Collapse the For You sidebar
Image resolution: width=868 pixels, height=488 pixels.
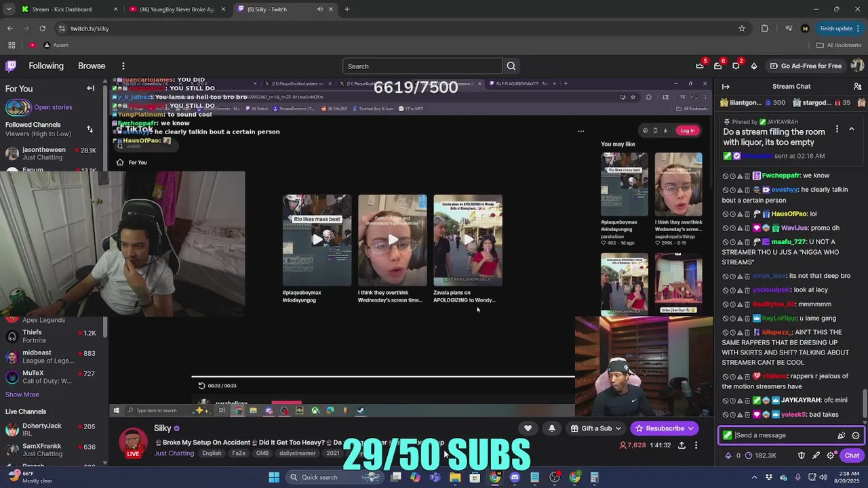[x=90, y=88]
